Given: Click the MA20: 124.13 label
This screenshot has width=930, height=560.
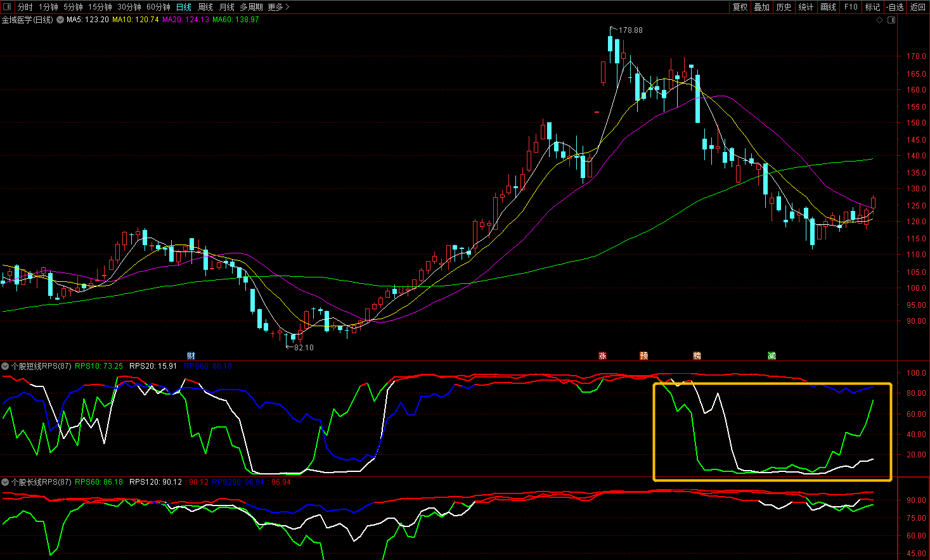Looking at the screenshot, I should pos(186,20).
